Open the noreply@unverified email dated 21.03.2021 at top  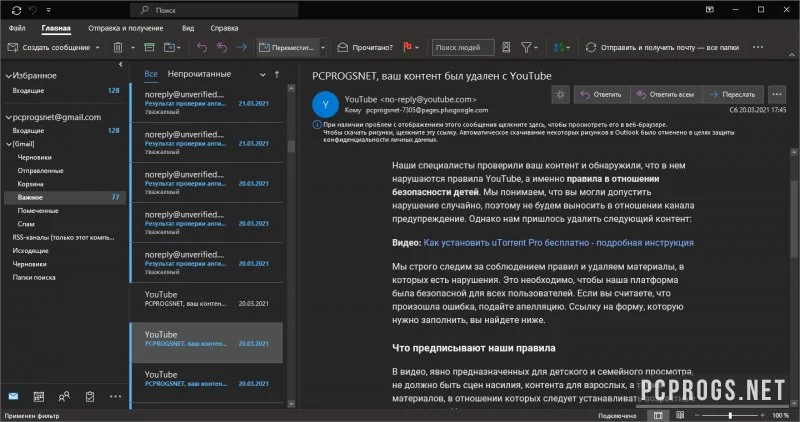point(207,102)
